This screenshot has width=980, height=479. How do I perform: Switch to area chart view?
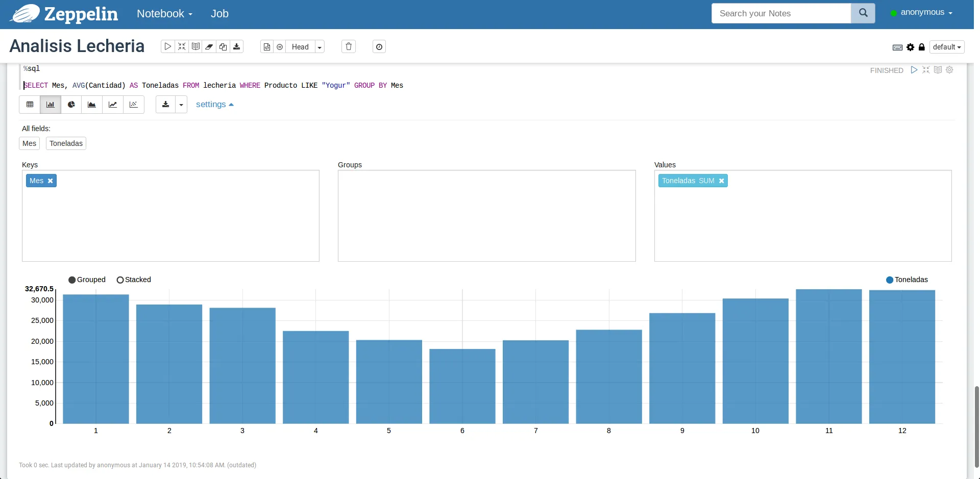[x=92, y=105]
